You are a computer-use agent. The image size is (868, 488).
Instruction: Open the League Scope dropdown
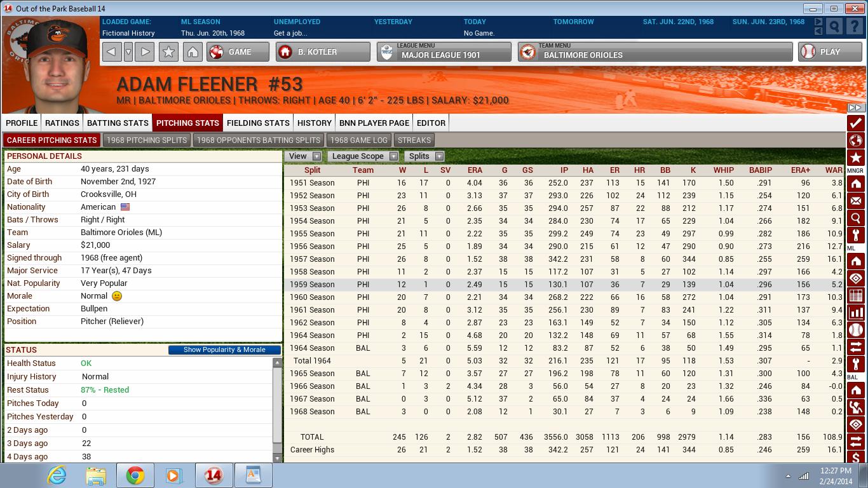click(364, 156)
